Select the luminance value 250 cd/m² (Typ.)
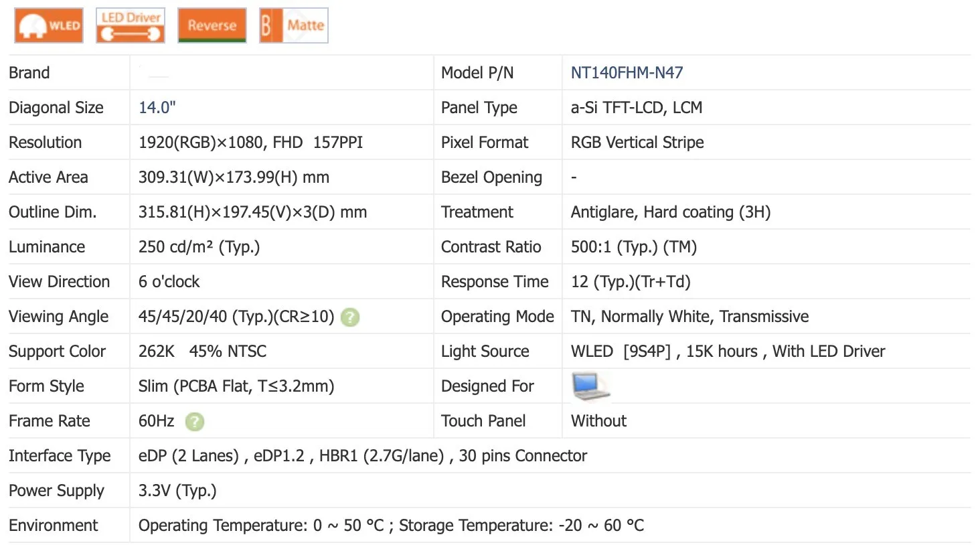Image resolution: width=980 pixels, height=545 pixels. click(199, 247)
